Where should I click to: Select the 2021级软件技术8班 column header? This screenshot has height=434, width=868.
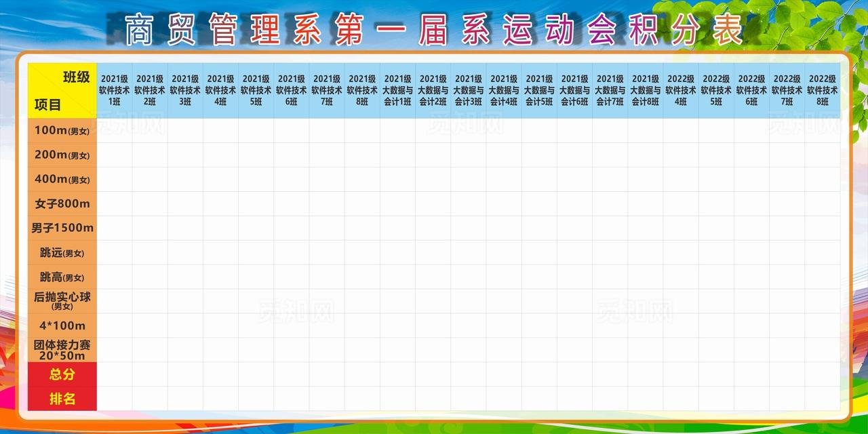click(x=362, y=89)
